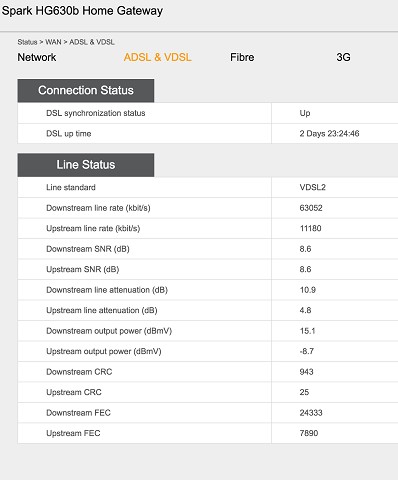The height and width of the screenshot is (480, 398).
Task: Select the Downstream SNR (dB) label
Action: [88, 249]
